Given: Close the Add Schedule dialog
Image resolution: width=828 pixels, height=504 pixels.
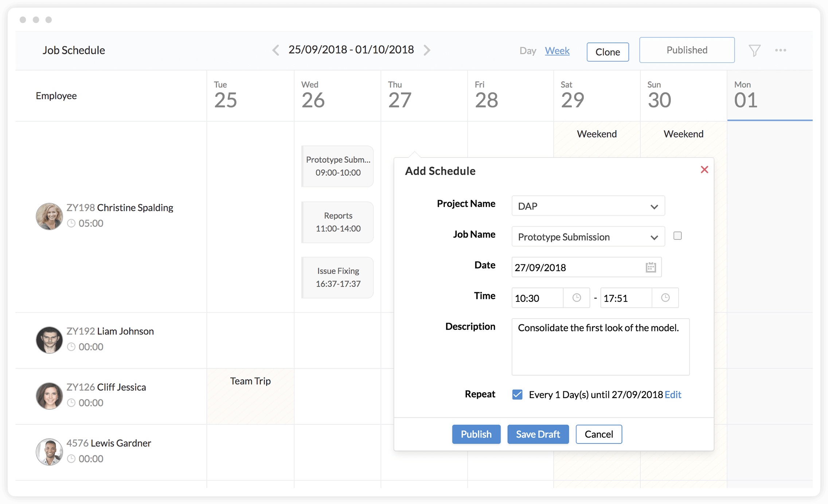Looking at the screenshot, I should pos(704,170).
